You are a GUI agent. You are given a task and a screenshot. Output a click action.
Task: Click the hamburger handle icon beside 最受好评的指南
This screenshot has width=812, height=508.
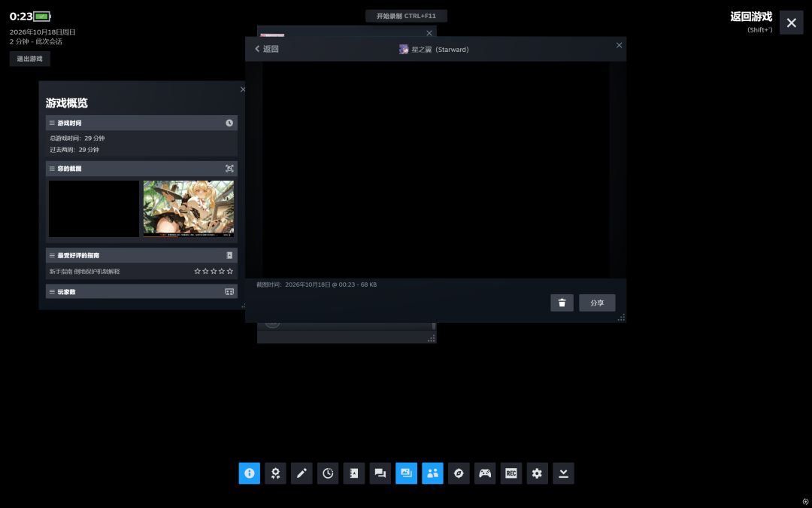(x=52, y=255)
